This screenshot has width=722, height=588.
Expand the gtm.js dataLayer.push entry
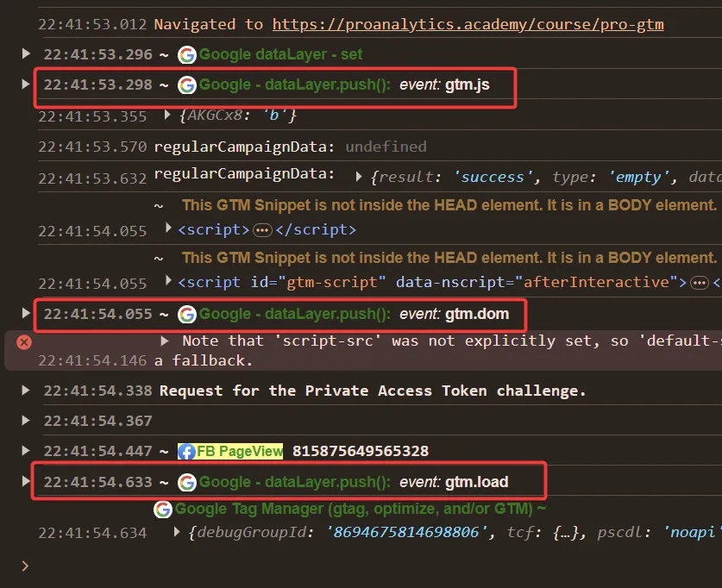pos(26,84)
